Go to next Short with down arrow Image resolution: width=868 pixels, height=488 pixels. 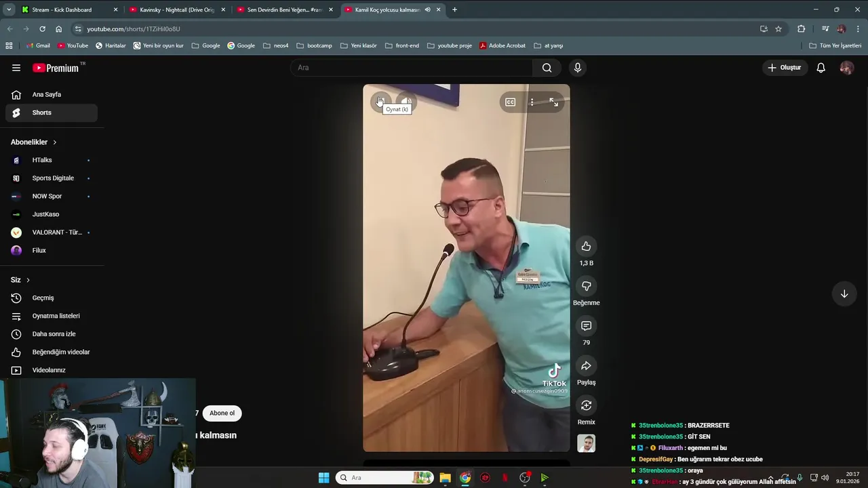pyautogui.click(x=844, y=293)
